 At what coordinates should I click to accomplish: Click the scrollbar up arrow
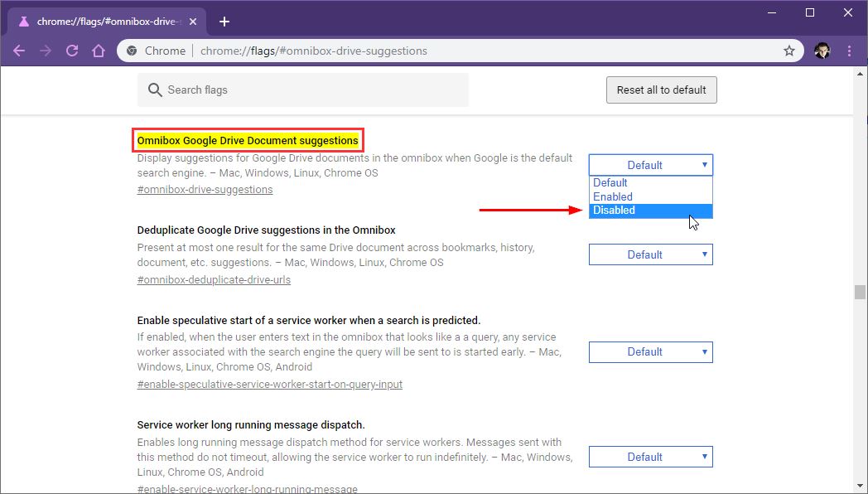(860, 73)
